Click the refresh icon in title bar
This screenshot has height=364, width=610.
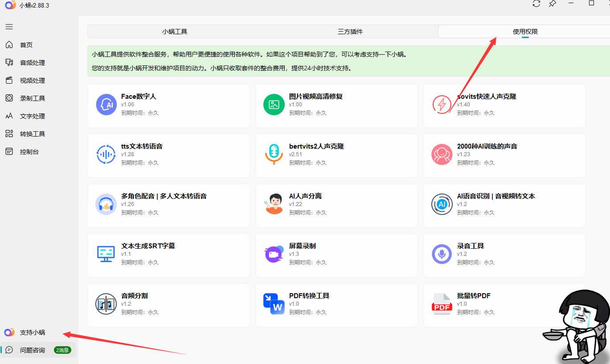tap(536, 4)
